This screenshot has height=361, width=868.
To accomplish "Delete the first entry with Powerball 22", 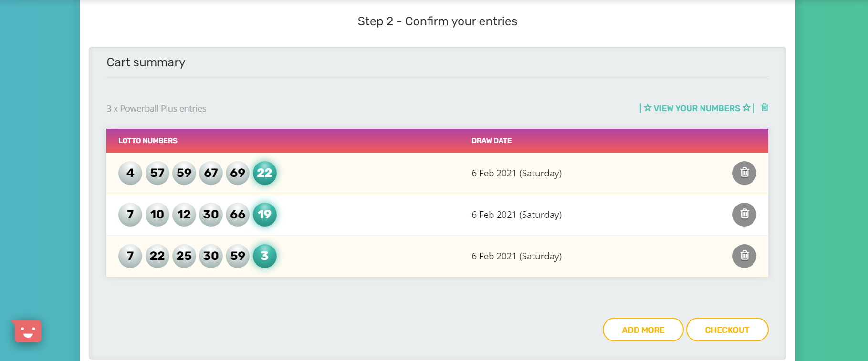I will (x=744, y=173).
